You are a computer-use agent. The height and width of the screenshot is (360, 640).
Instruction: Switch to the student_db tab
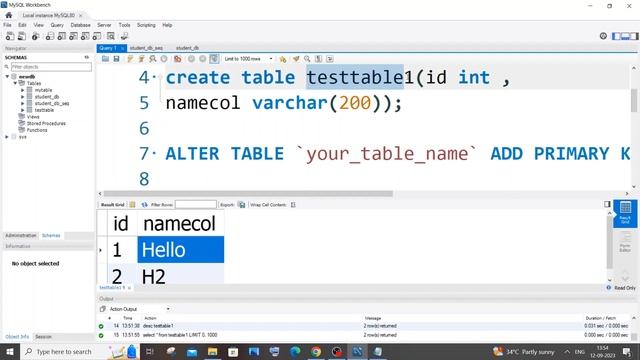(187, 48)
